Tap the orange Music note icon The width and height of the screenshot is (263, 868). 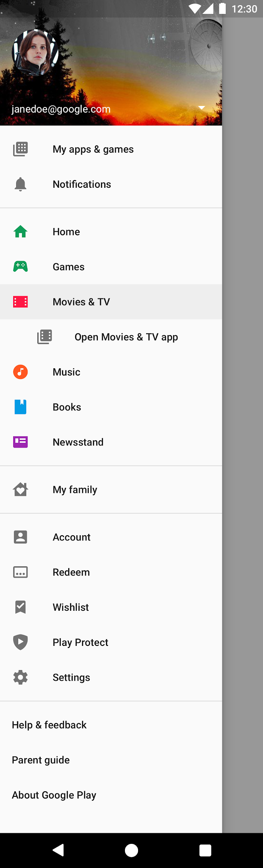tap(20, 372)
